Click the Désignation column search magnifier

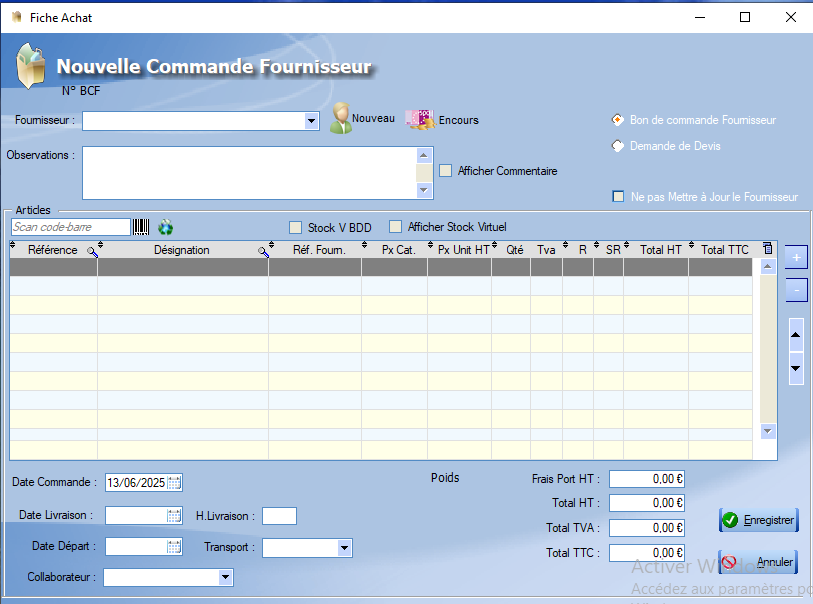(x=264, y=252)
